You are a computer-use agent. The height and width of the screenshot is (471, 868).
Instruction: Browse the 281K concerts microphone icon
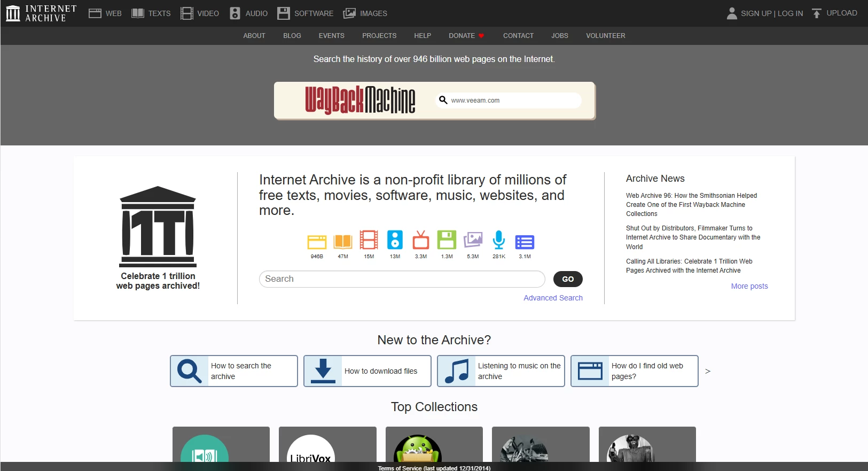499,240
